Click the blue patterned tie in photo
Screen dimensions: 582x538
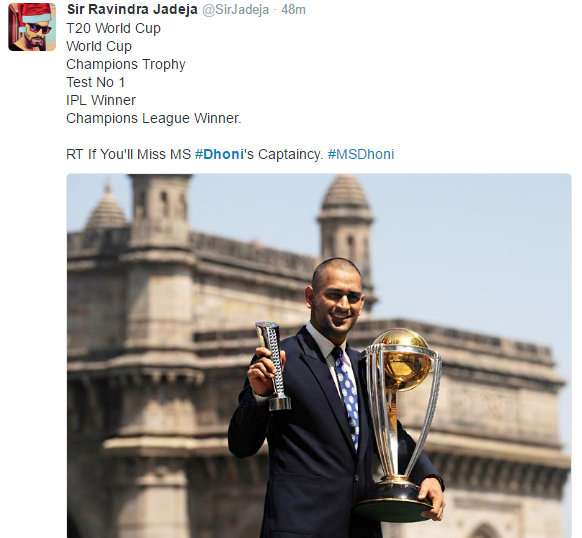point(347,395)
